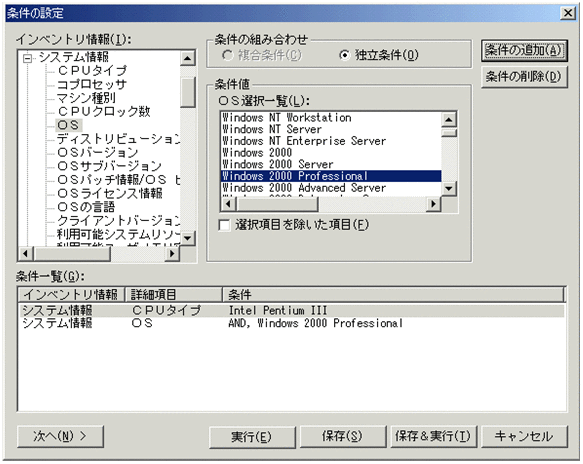Select OSの言語 in inventory tree
583x464 pixels.
click(x=86, y=207)
